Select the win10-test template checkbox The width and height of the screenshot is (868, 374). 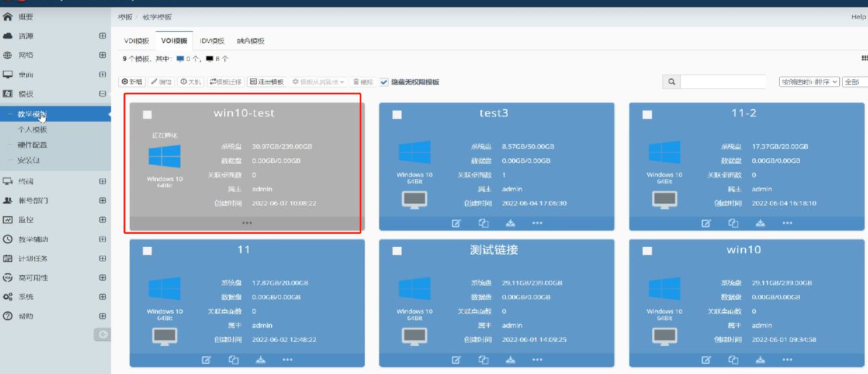(147, 115)
